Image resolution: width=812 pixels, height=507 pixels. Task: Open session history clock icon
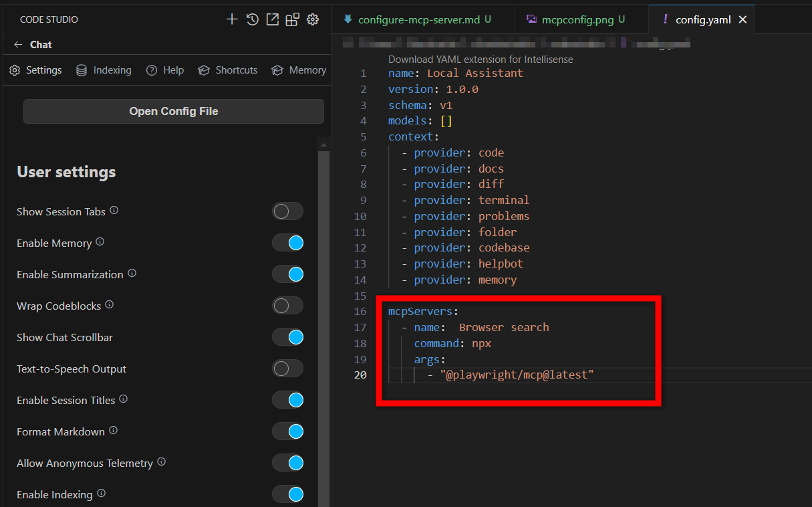[x=252, y=19]
